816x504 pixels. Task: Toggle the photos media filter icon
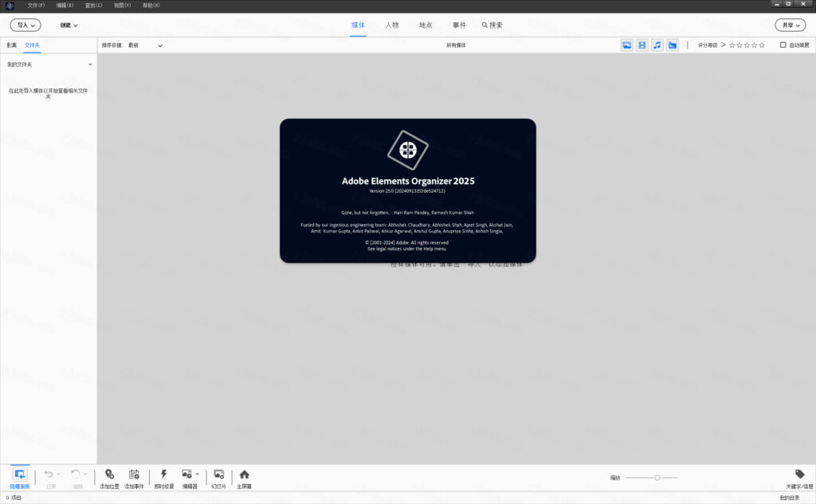[x=627, y=45]
